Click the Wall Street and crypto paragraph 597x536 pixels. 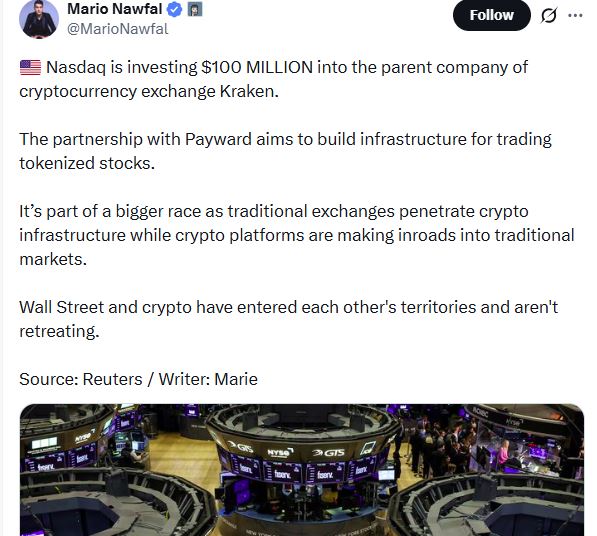288,319
